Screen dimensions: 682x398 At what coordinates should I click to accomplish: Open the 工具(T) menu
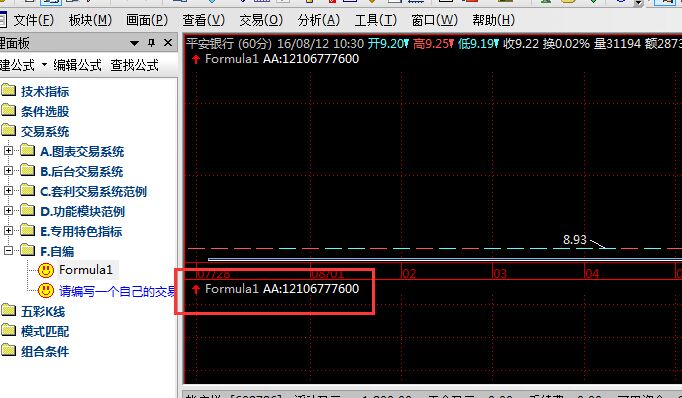coord(376,20)
